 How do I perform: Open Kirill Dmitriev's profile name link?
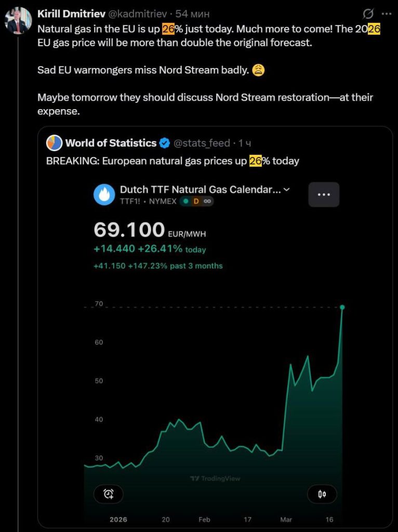point(72,14)
